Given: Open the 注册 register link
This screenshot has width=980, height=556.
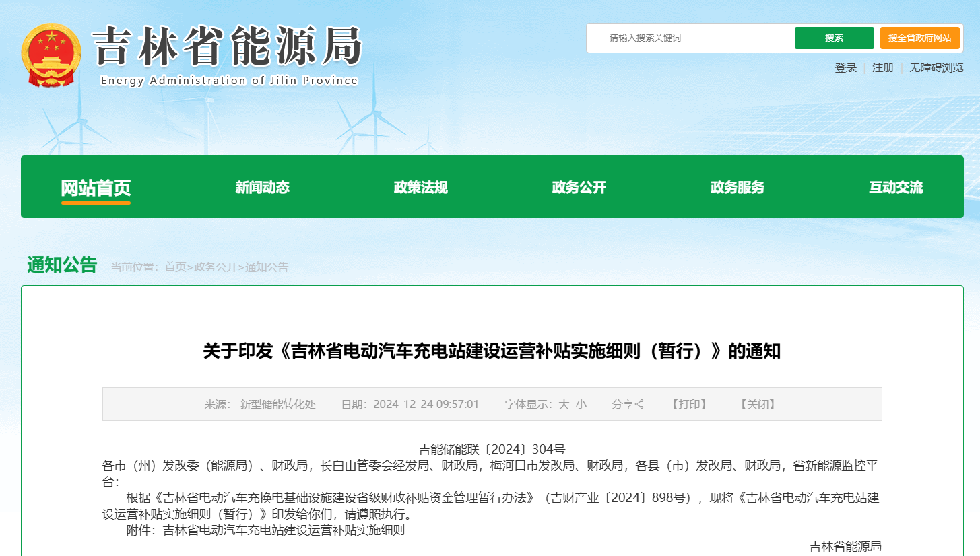Looking at the screenshot, I should point(882,68).
